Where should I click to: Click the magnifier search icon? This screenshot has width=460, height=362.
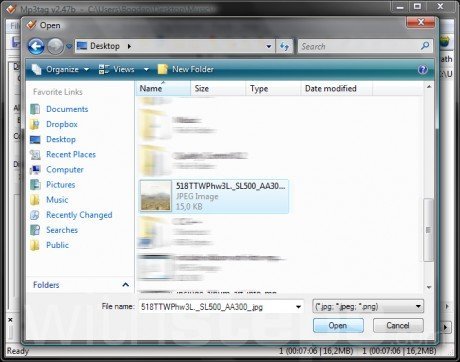point(425,46)
